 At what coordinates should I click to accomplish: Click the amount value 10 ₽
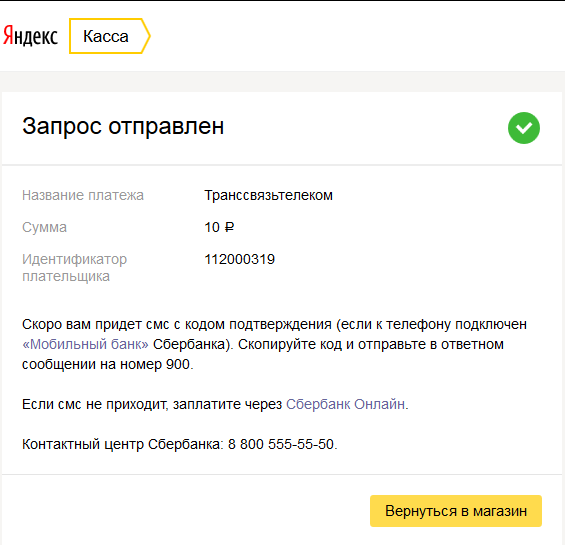pos(219,227)
